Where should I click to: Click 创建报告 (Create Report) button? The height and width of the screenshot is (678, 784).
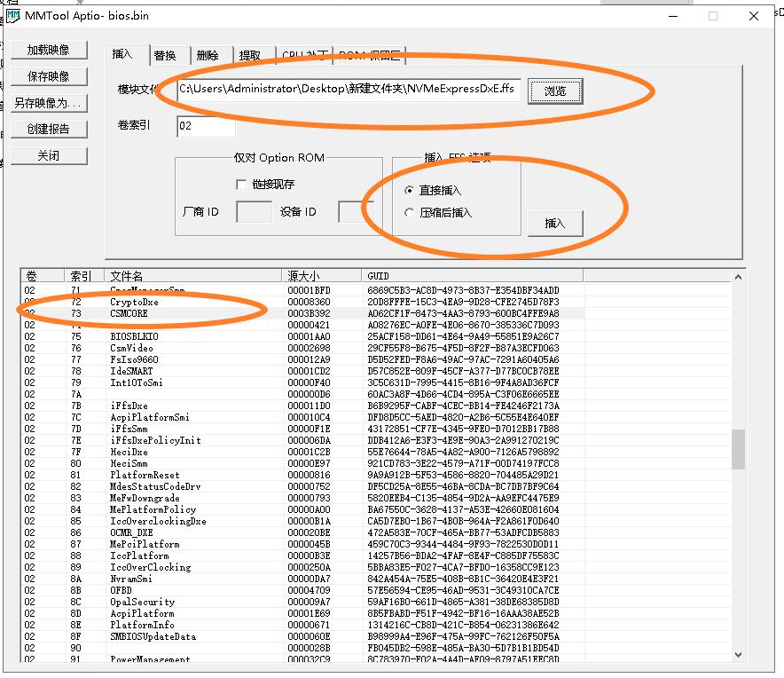pos(49,129)
